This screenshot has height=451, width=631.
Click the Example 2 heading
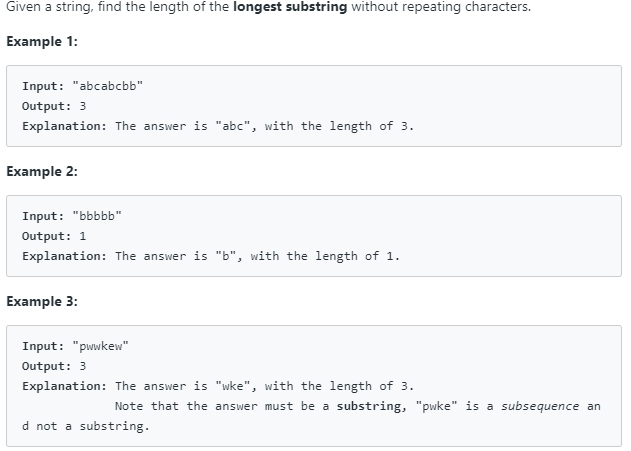[42, 171]
